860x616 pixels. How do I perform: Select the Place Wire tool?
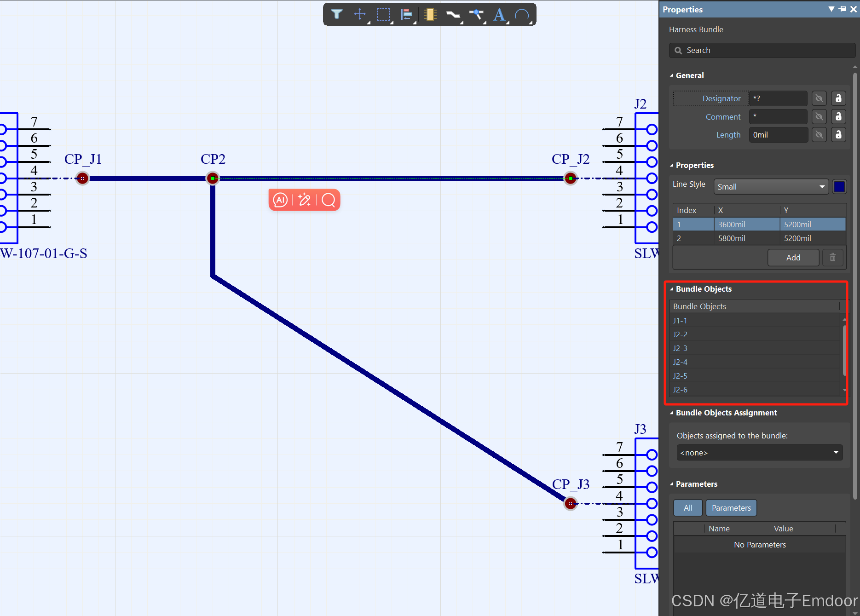(x=453, y=14)
